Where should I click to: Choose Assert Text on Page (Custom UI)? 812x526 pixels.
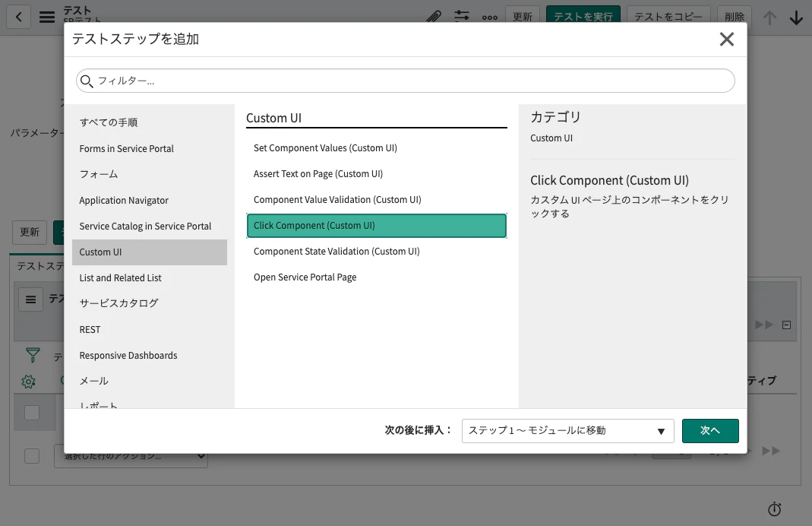pos(377,174)
